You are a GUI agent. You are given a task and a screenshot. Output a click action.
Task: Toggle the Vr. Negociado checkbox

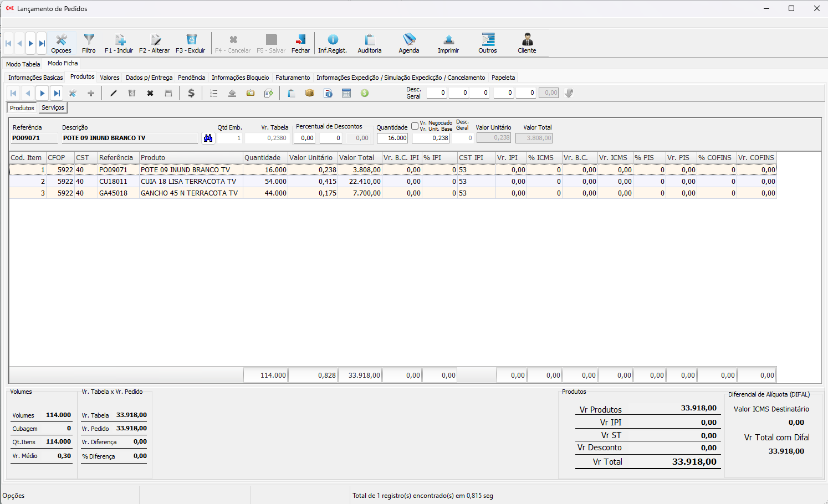pos(415,126)
